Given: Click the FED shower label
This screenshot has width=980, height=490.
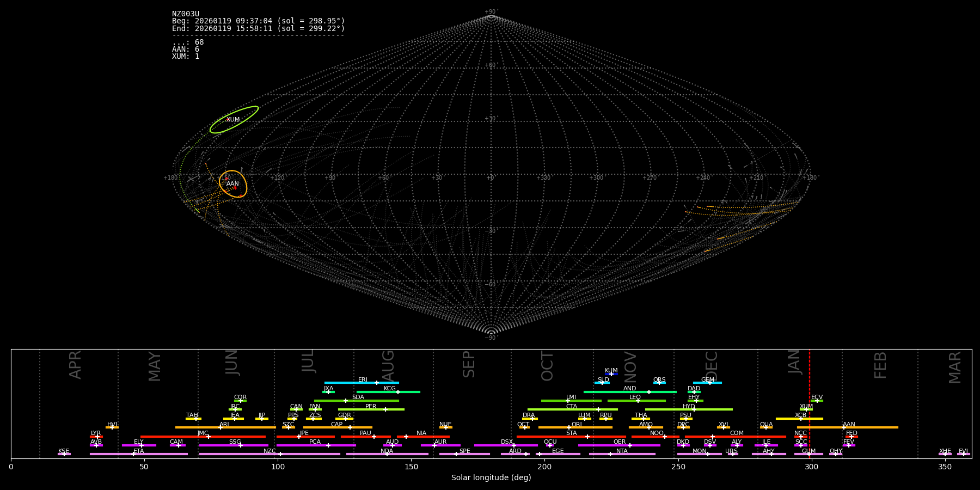Looking at the screenshot, I should [x=852, y=433].
